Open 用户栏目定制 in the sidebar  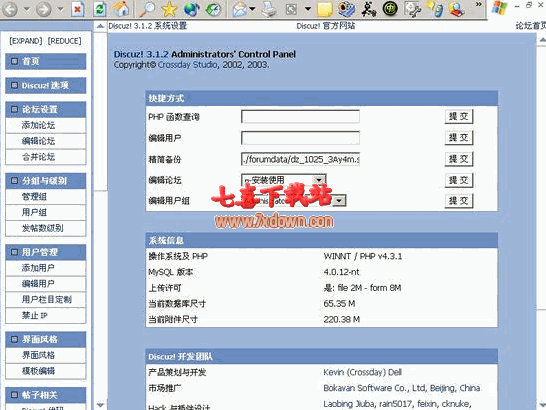pos(46,300)
